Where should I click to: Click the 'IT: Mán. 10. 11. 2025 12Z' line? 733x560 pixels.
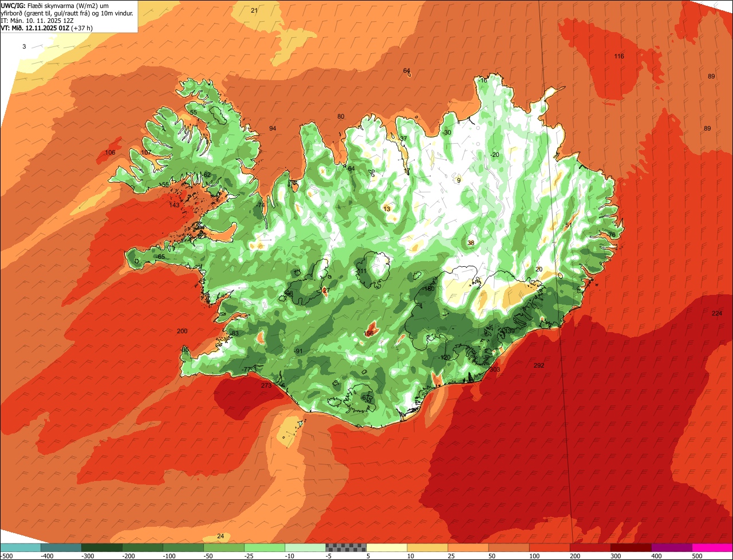pos(37,20)
